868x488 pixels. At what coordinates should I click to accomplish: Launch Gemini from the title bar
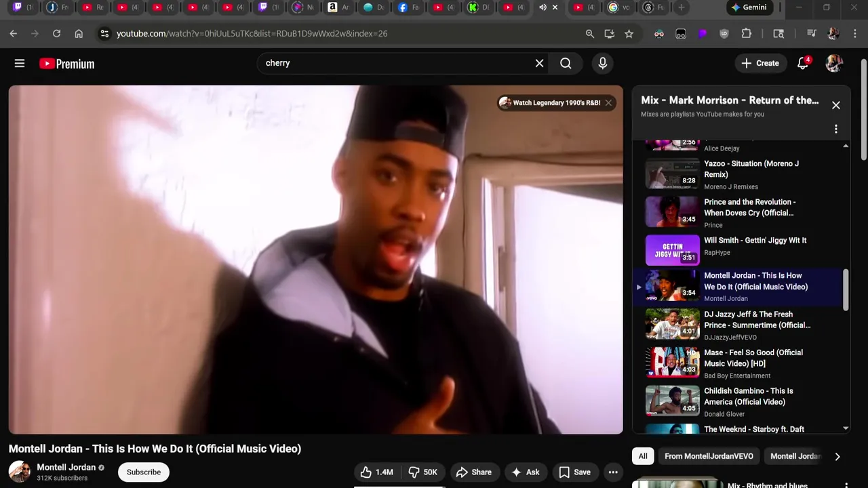(x=749, y=7)
